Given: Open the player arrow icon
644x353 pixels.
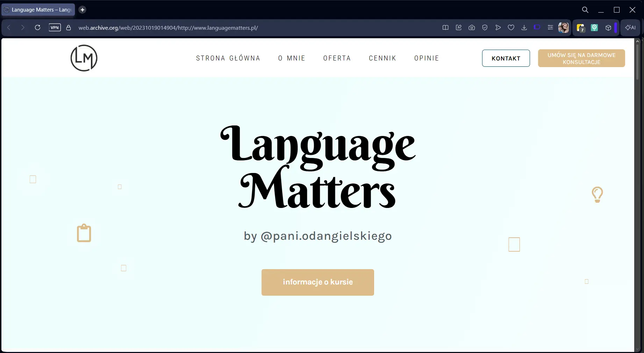Looking at the screenshot, I should tap(498, 28).
